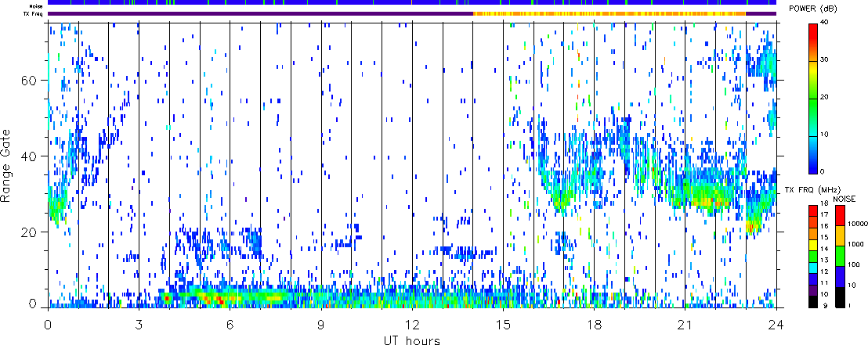The width and height of the screenshot is (868, 345).
Task: Click the TX FRQ (MHz) legend title
Action: tap(812, 189)
